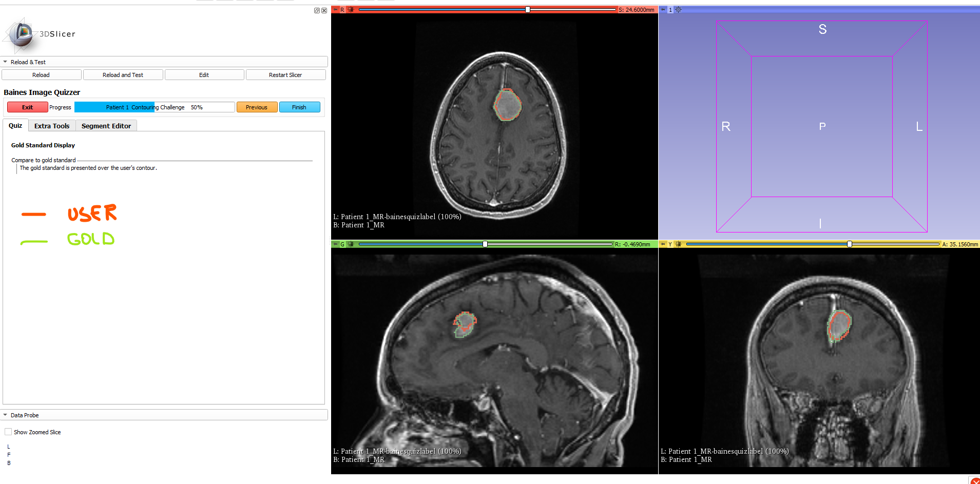Click the red axial slice offset slider handle

pos(527,10)
